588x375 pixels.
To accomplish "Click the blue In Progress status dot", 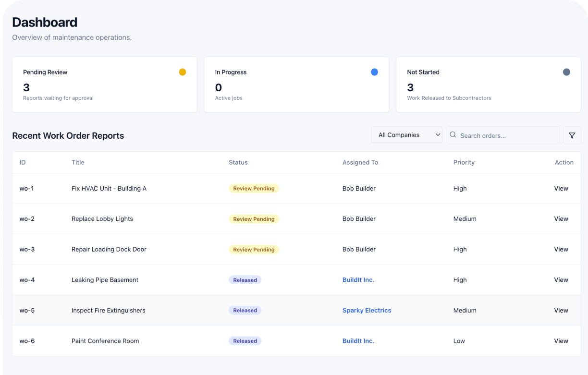I will click(374, 72).
